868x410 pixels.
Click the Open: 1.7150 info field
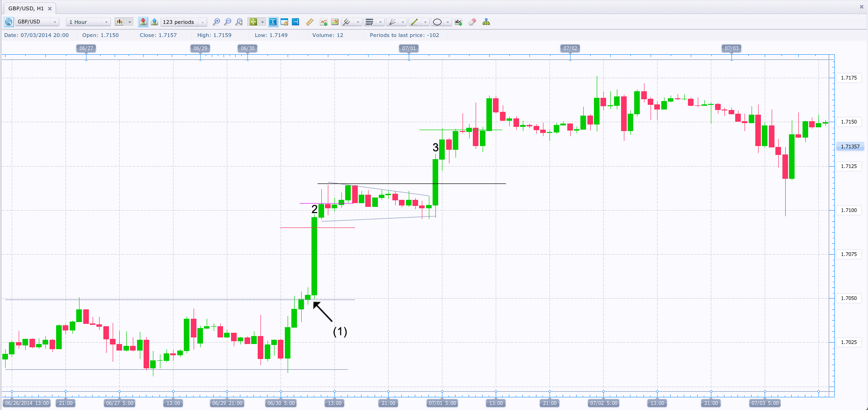pos(101,35)
